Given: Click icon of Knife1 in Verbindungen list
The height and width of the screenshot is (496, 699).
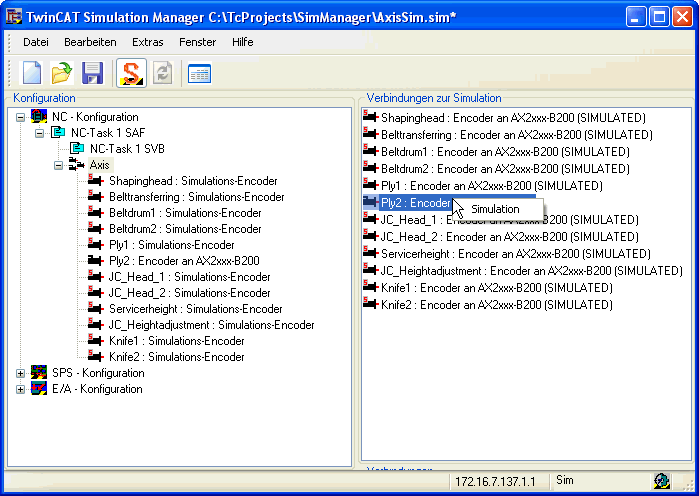Looking at the screenshot, I should tap(370, 287).
